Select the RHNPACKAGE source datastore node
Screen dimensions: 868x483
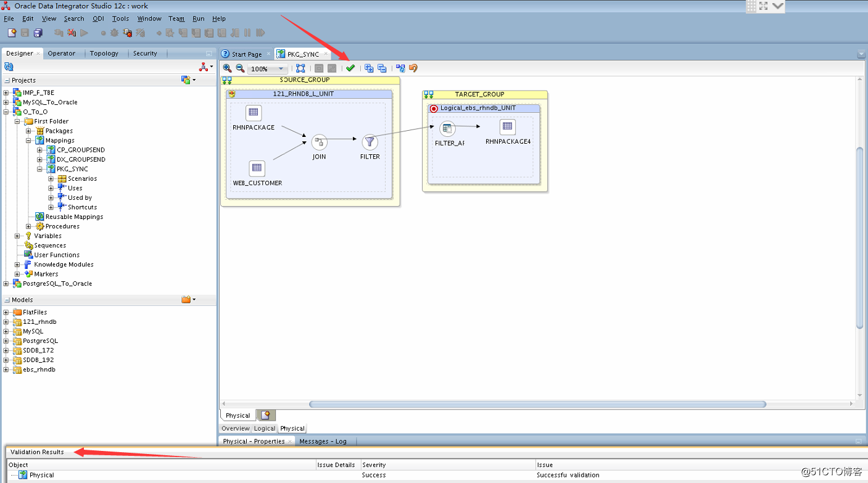(254, 112)
